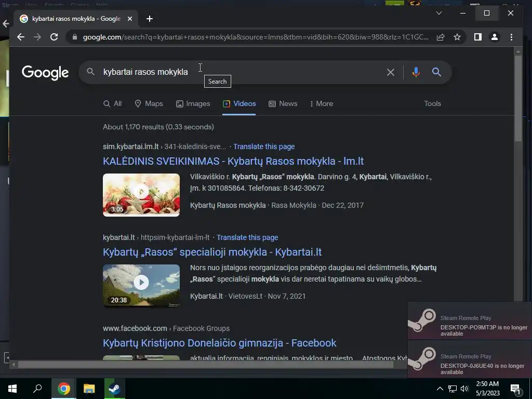Screen dimensions: 532x399
Task: Click the horizontal scrollbar at bottom
Action: click(x=206, y=365)
